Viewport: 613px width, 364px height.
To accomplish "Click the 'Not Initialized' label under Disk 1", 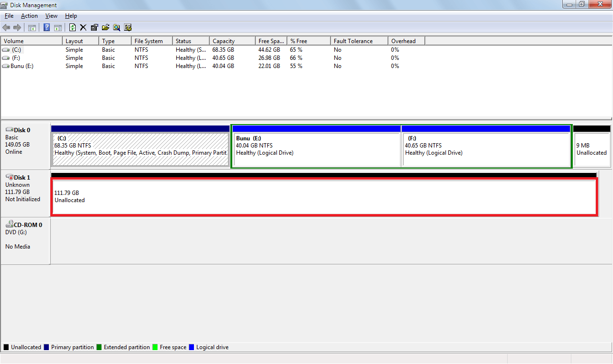I will pyautogui.click(x=23, y=199).
